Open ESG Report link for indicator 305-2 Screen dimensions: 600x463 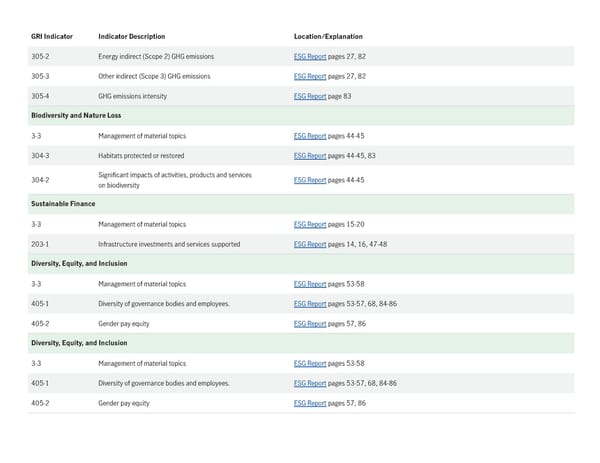(x=310, y=56)
